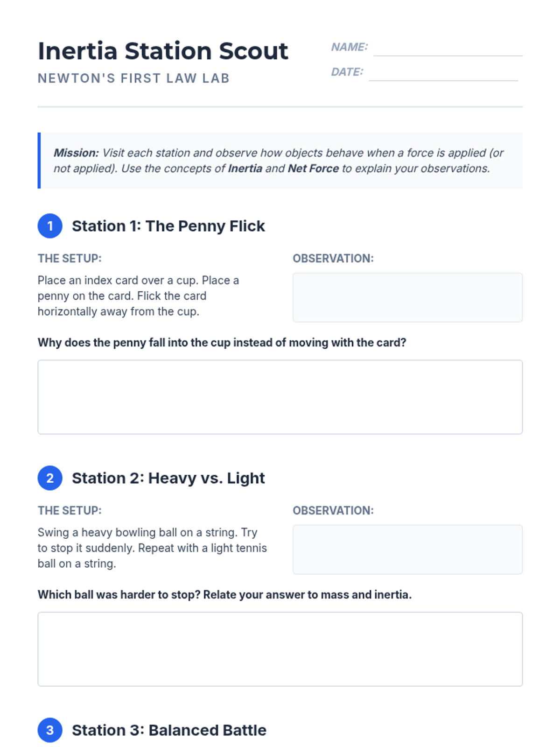This screenshot has width=560, height=747.
Task: Click the "Which ball was harder to stop?" question
Action: pos(224,595)
